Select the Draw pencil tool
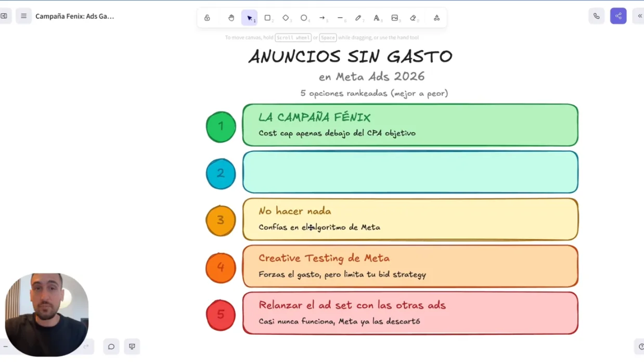This screenshot has width=644, height=362. pos(358,18)
